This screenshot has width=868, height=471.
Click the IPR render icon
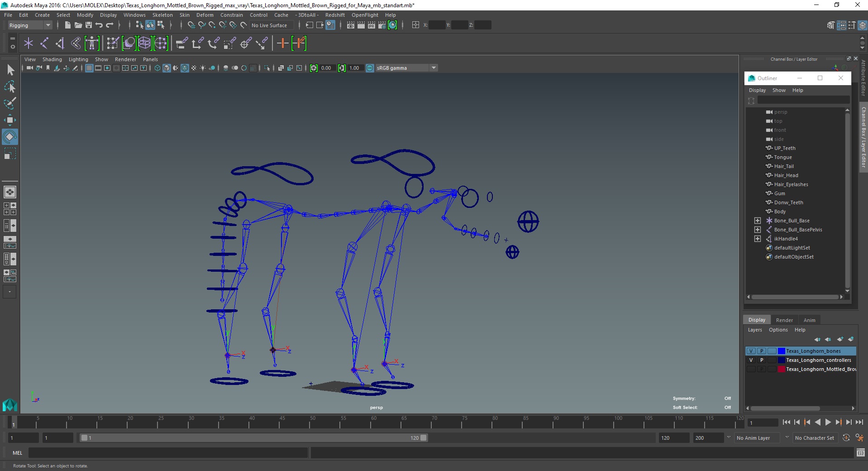[372, 25]
